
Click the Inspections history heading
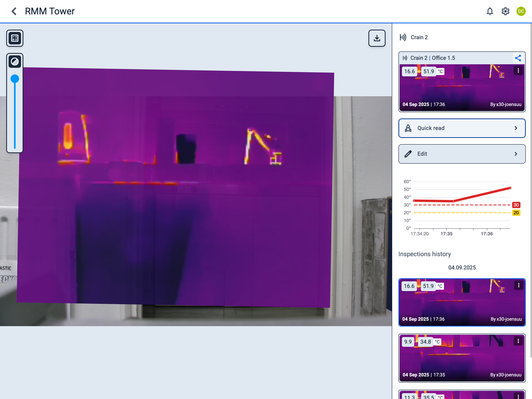(x=425, y=254)
